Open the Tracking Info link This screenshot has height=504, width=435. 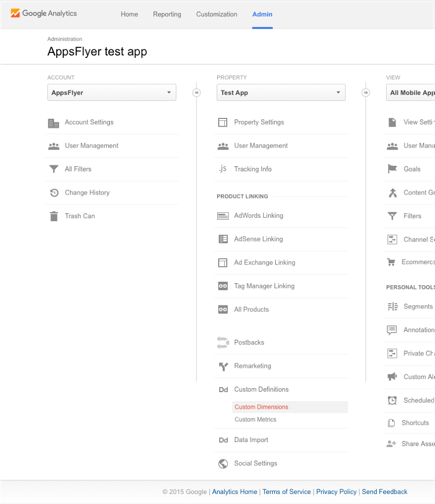pos(253,169)
